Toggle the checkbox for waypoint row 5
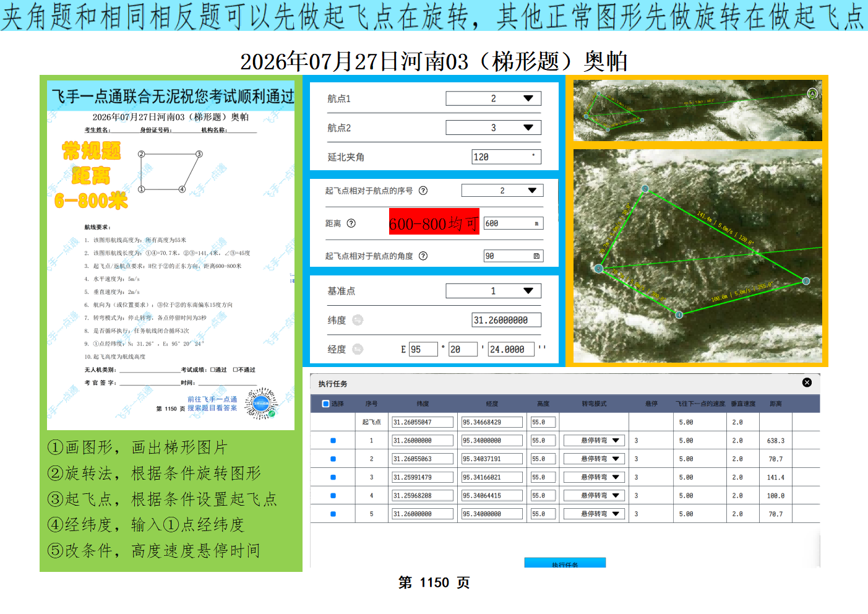Screen dimensions: 868x614 click(333, 514)
